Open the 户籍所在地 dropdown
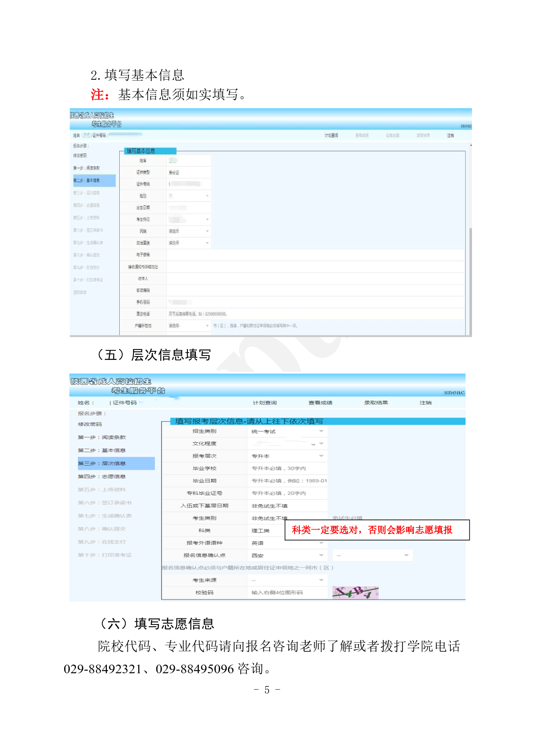Screen dimensions: 534x756 pyautogui.click(x=189, y=326)
